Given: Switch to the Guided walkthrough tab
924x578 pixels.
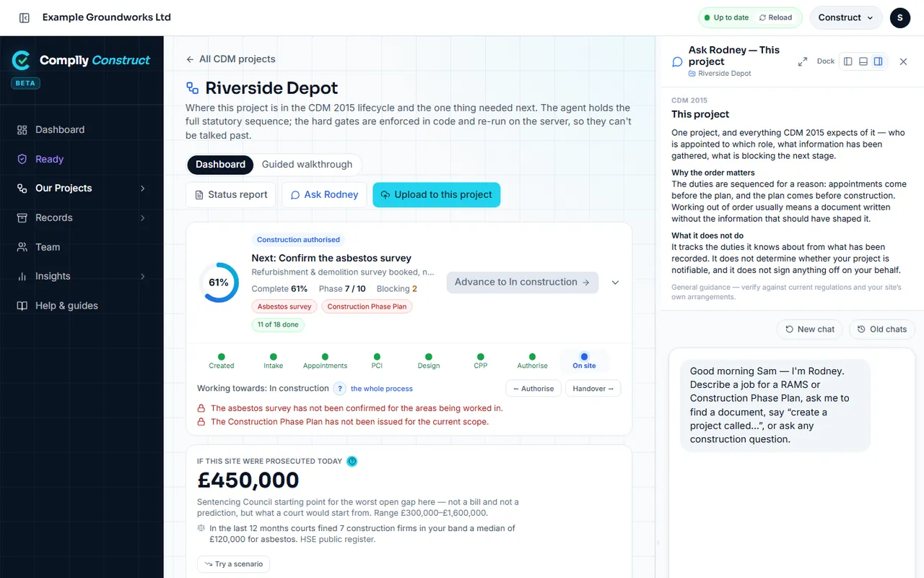Looking at the screenshot, I should pos(307,165).
